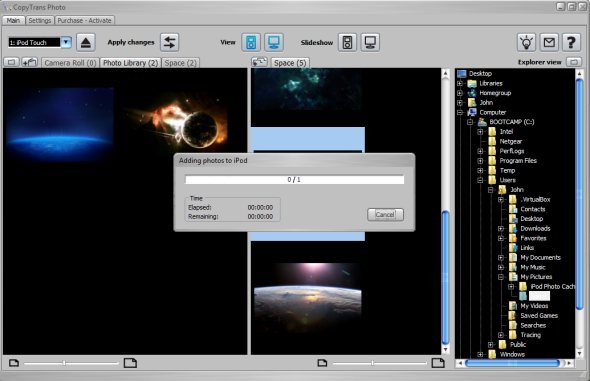Expand the Intel folder node
590x381 pixels.
tap(480, 132)
